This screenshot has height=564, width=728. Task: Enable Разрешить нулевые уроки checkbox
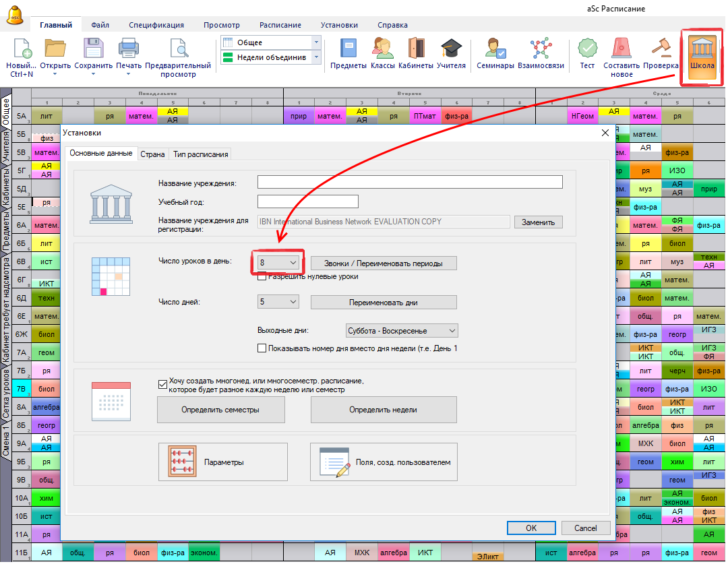tap(262, 276)
